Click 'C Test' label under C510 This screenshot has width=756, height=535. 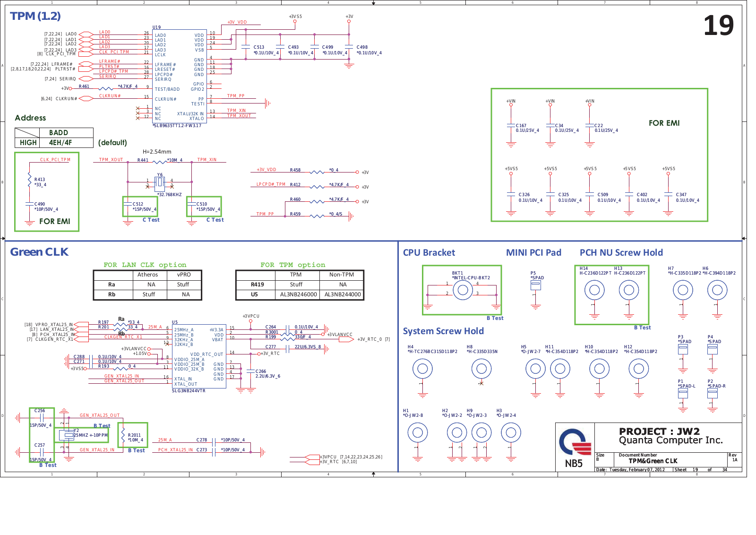click(215, 220)
